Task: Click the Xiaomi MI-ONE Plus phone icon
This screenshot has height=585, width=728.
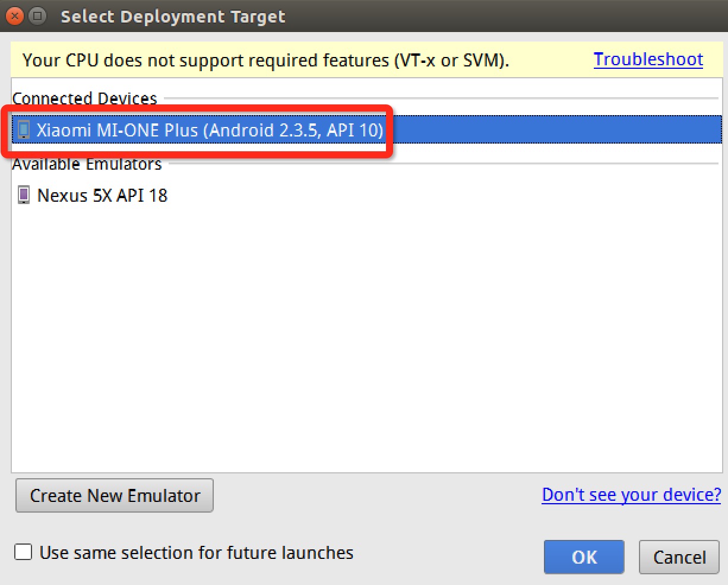Action: 24,130
